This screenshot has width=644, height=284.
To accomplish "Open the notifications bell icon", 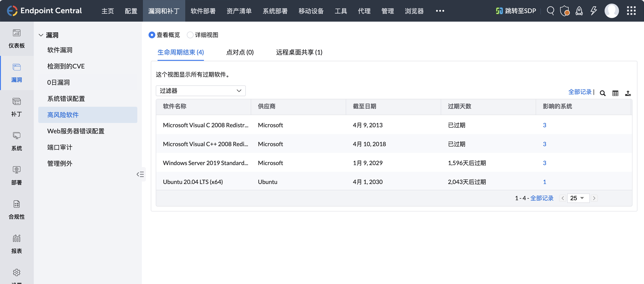I will point(579,11).
